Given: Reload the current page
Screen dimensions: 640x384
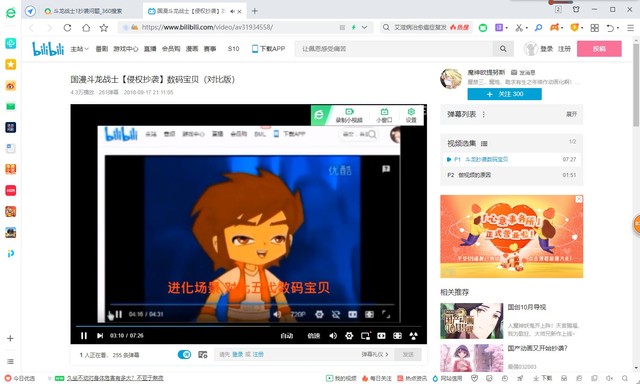Looking at the screenshot, I should coord(67,28).
